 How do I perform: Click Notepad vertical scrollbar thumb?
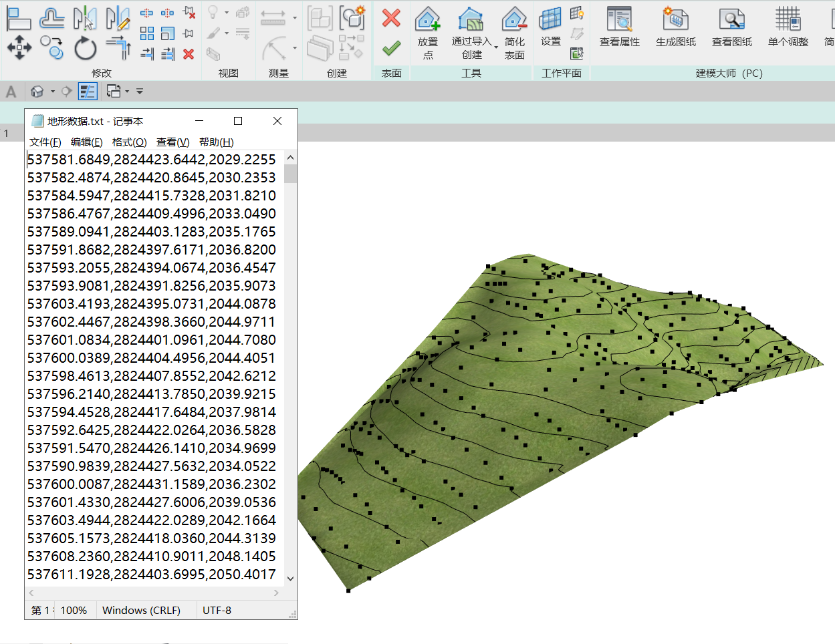(x=290, y=174)
